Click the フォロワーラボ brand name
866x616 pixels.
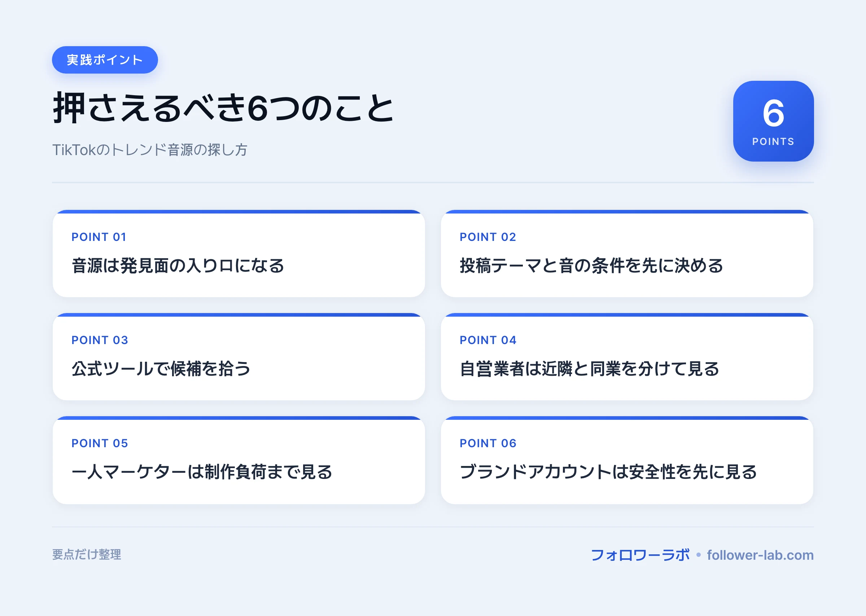640,555
